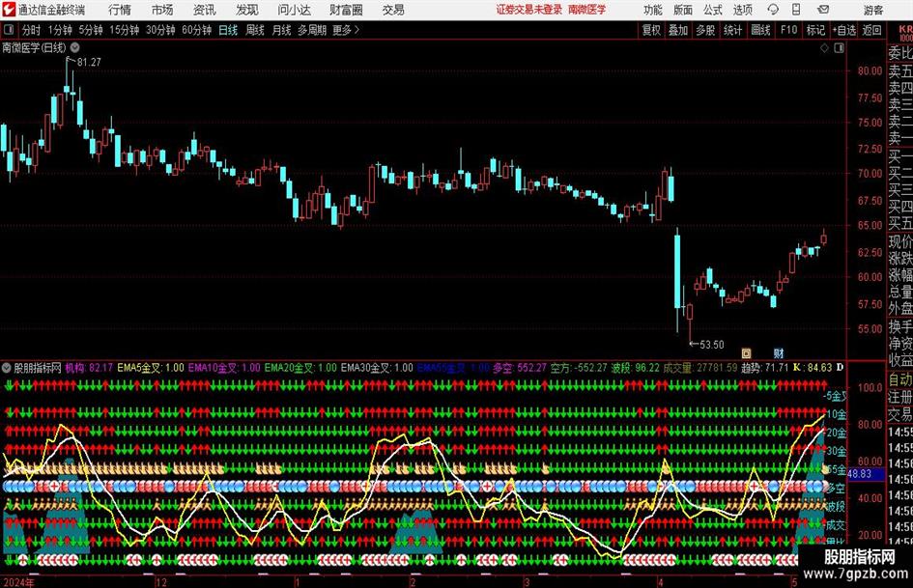Open the 资讯 menu
Viewport: 913px width, 588px height.
coord(205,10)
